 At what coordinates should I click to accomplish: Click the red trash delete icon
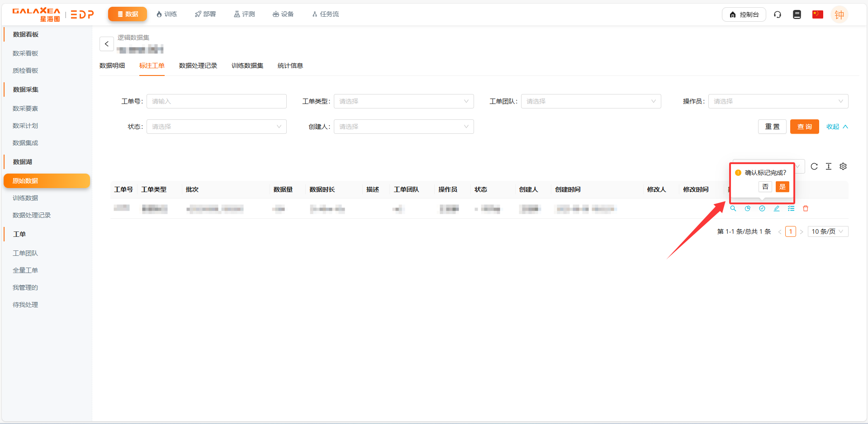(x=806, y=208)
